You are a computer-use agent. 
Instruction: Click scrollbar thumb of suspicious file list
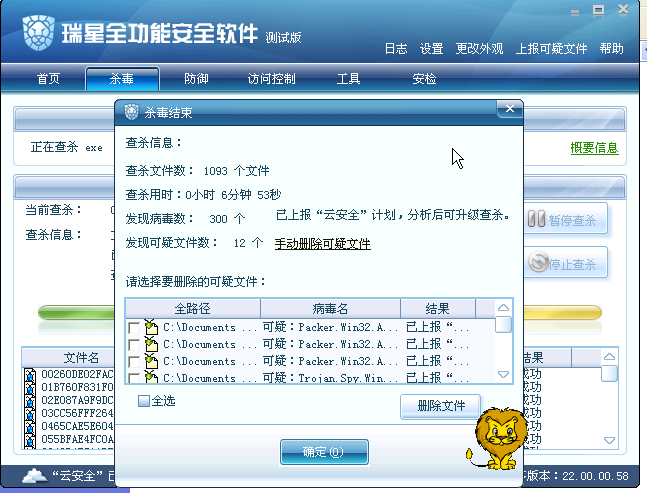(x=503, y=324)
